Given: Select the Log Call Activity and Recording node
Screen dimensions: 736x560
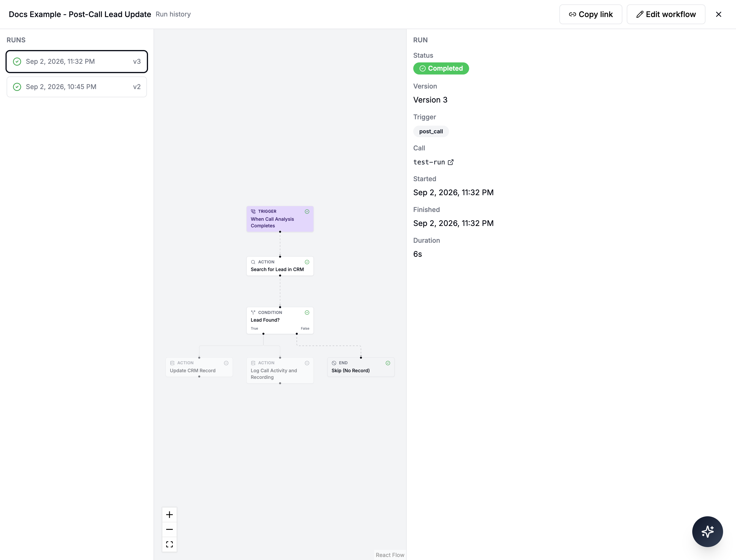Looking at the screenshot, I should pyautogui.click(x=280, y=370).
